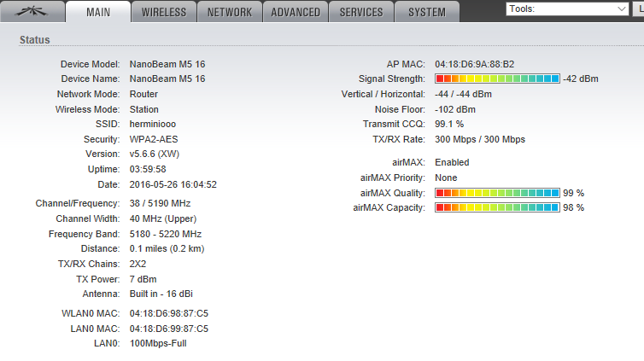Select the Status section heading
The width and height of the screenshot is (644, 361).
tap(35, 40)
